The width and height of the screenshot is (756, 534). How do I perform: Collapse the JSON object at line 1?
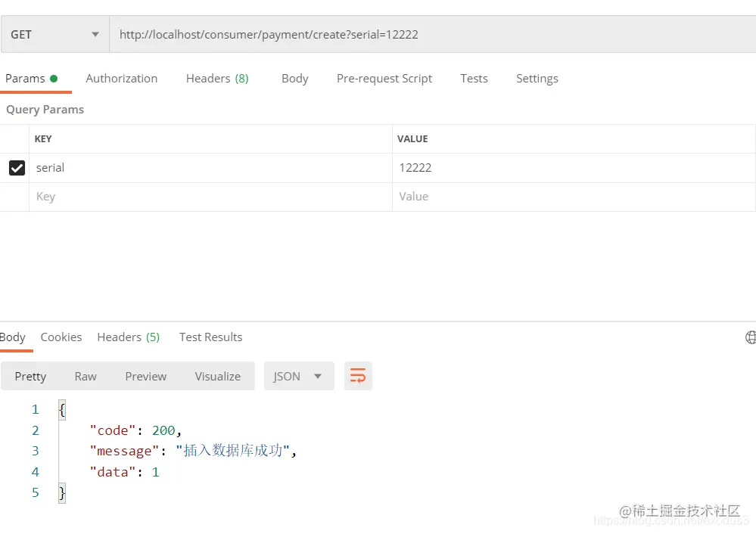coord(62,410)
